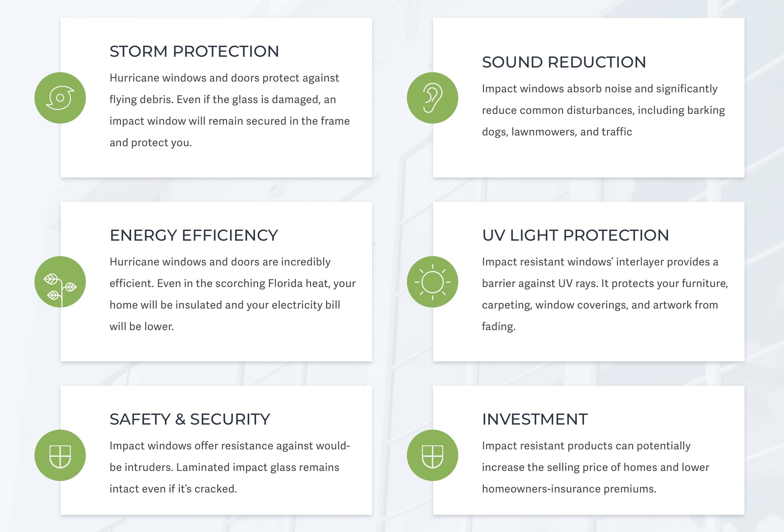Select the Storm Protection heading

194,51
